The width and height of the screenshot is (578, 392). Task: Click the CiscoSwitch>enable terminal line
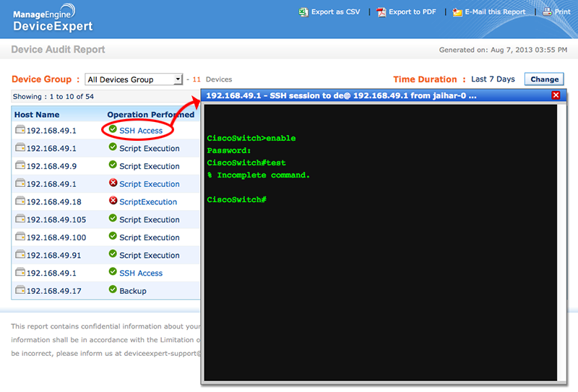251,138
